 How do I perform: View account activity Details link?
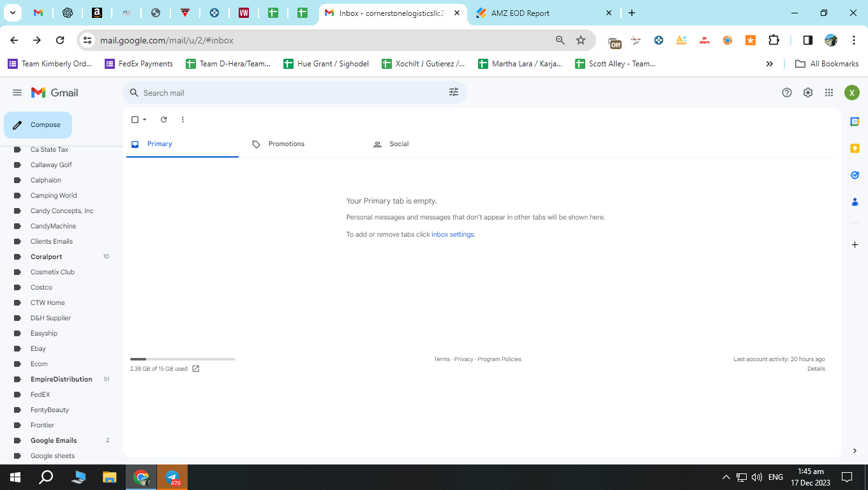[x=816, y=369]
